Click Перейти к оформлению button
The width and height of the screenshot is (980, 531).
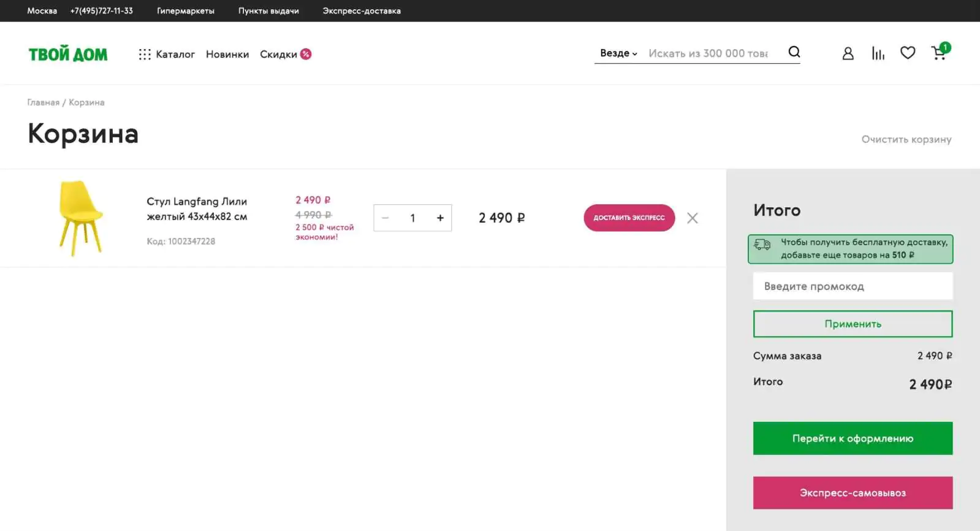pos(853,438)
